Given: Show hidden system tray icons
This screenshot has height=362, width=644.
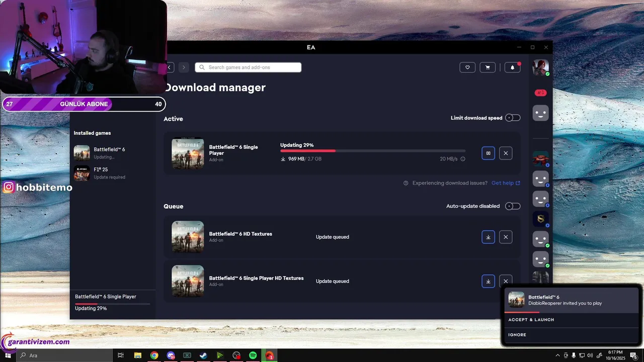Looking at the screenshot, I should click(x=557, y=355).
